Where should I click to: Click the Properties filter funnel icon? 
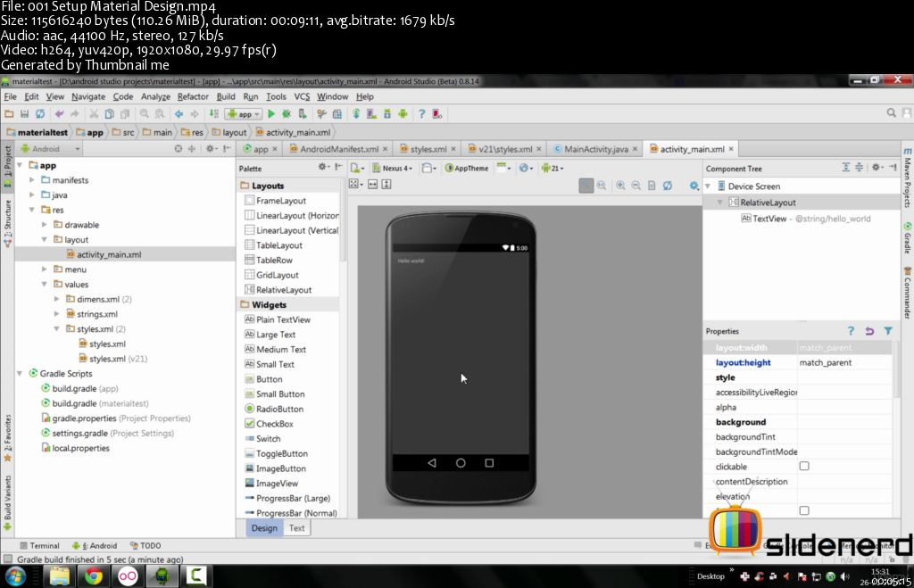[x=888, y=331]
